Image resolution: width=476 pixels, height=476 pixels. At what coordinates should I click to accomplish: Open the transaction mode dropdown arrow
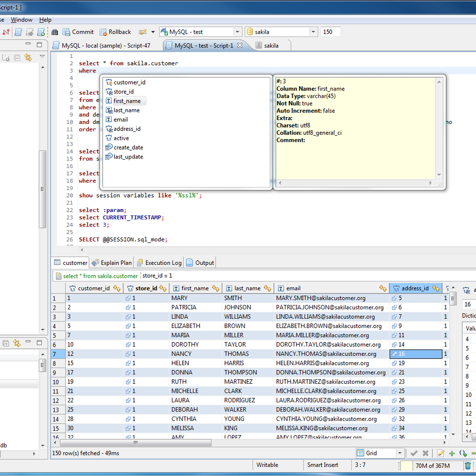click(153, 32)
